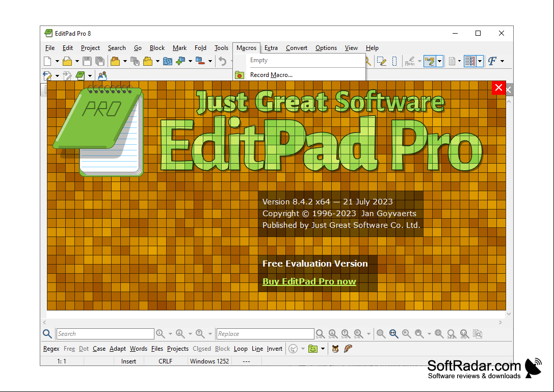Toggle the Words search option
The width and height of the screenshot is (554, 392).
139,349
